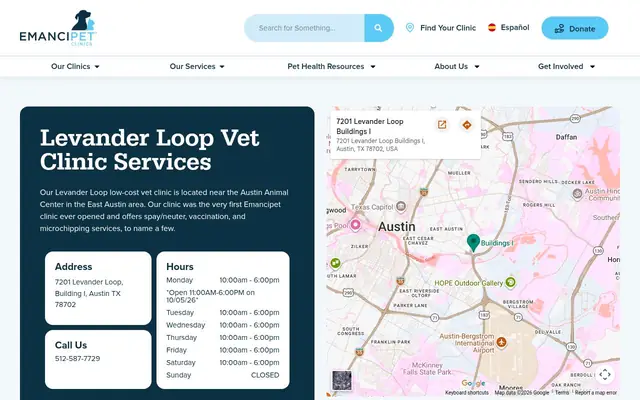Expand the Our Clinics menu arrow
Screen dimensions: 640x400
pos(97,67)
